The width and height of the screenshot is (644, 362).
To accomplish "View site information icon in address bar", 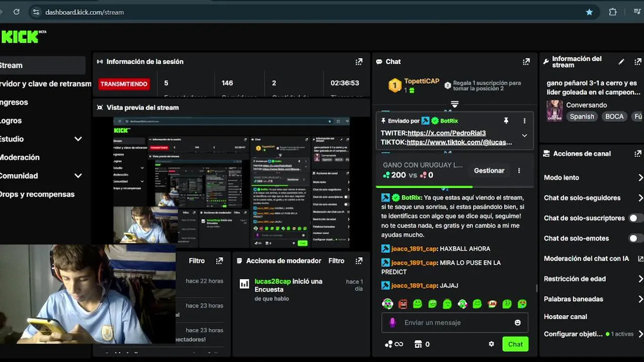I will click(35, 12).
